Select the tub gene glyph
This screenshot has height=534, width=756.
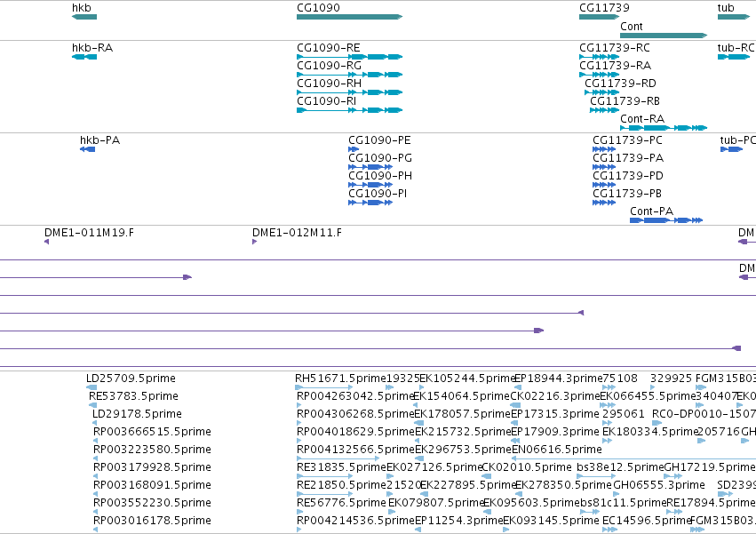pyautogui.click(x=733, y=17)
